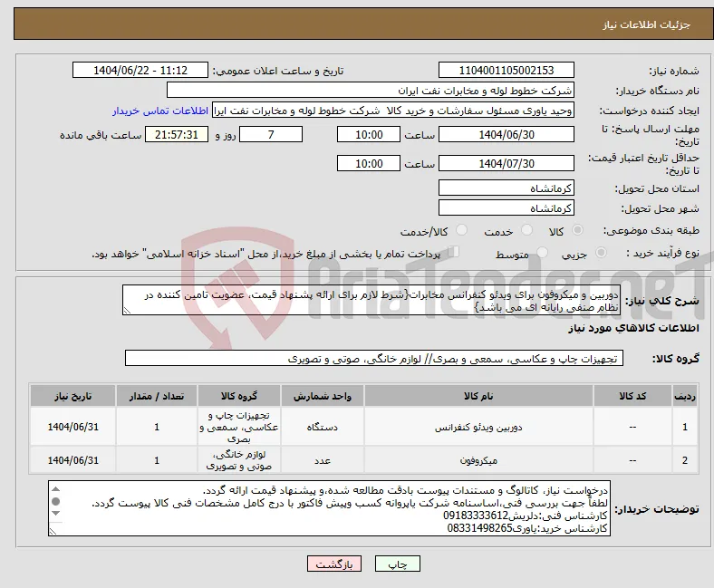Click scroll down arrow in buyer notes
714x588 pixels.
pyautogui.click(x=55, y=514)
